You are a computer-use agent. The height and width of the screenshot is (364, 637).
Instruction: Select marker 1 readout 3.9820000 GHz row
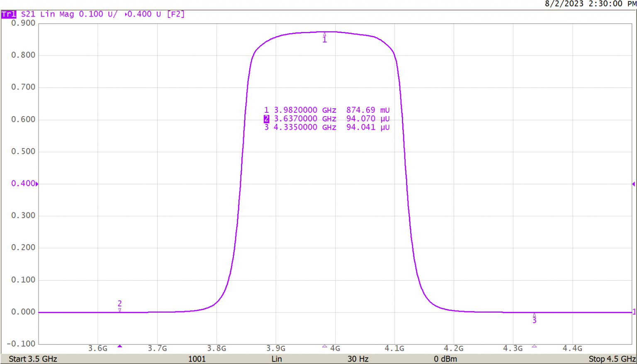pyautogui.click(x=326, y=110)
